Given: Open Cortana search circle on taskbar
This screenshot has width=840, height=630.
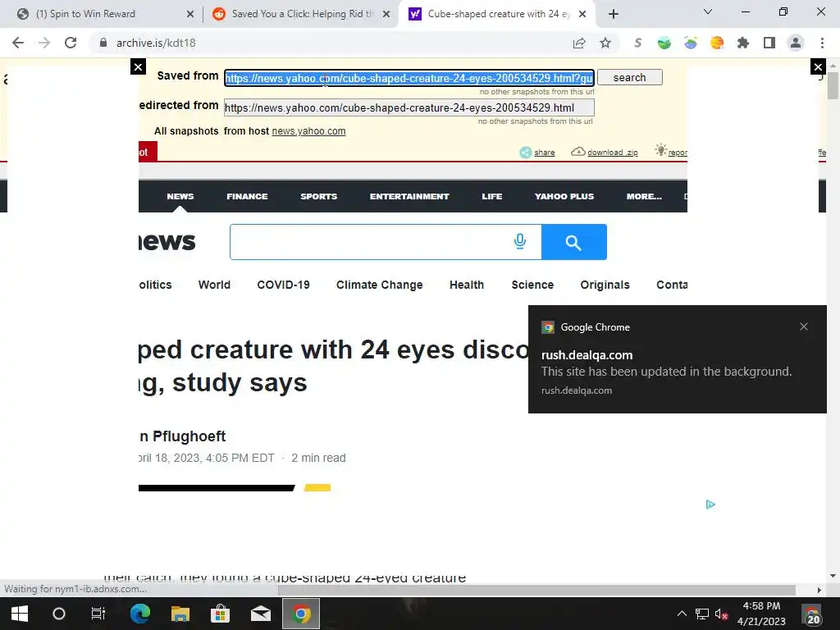Looking at the screenshot, I should (59, 614).
